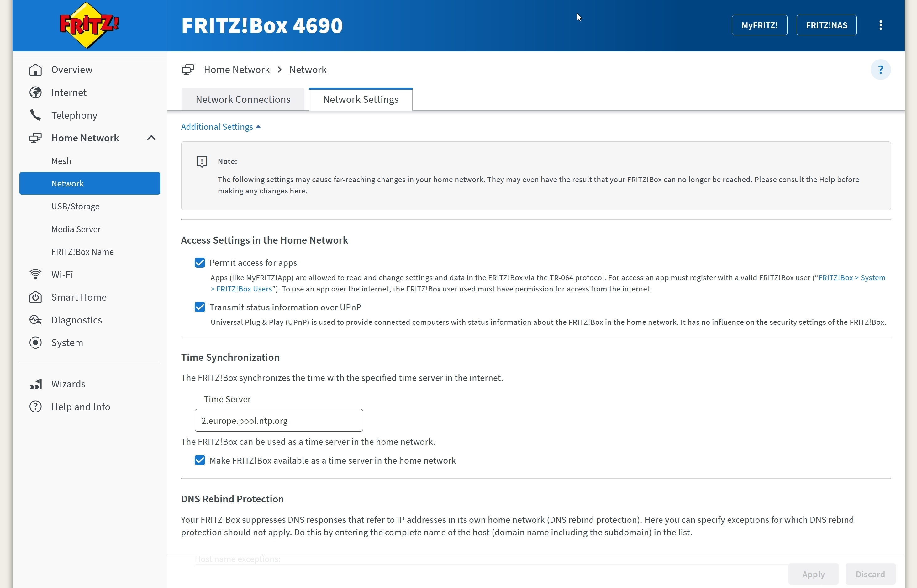Click the Wizards icon in sidebar
917x588 pixels.
[x=35, y=384]
